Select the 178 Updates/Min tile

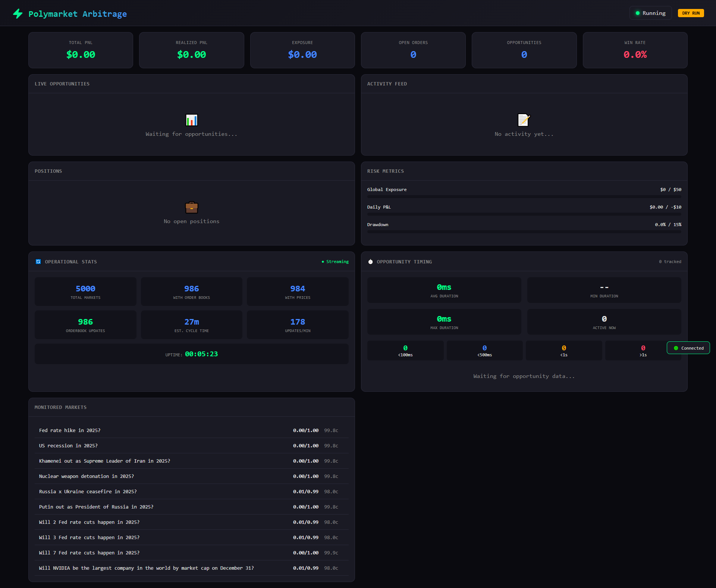(x=298, y=325)
